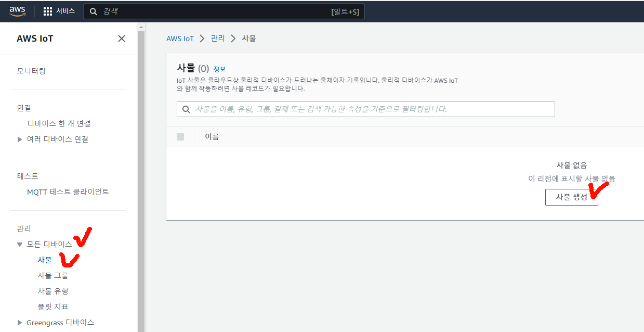The width and height of the screenshot is (644, 332).
Task: Click the Greengrass 디바이스 label
Action: pyautogui.click(x=60, y=323)
